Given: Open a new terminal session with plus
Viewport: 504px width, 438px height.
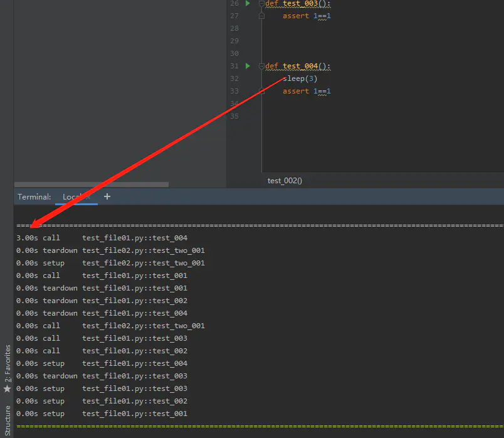Looking at the screenshot, I should pos(107,196).
